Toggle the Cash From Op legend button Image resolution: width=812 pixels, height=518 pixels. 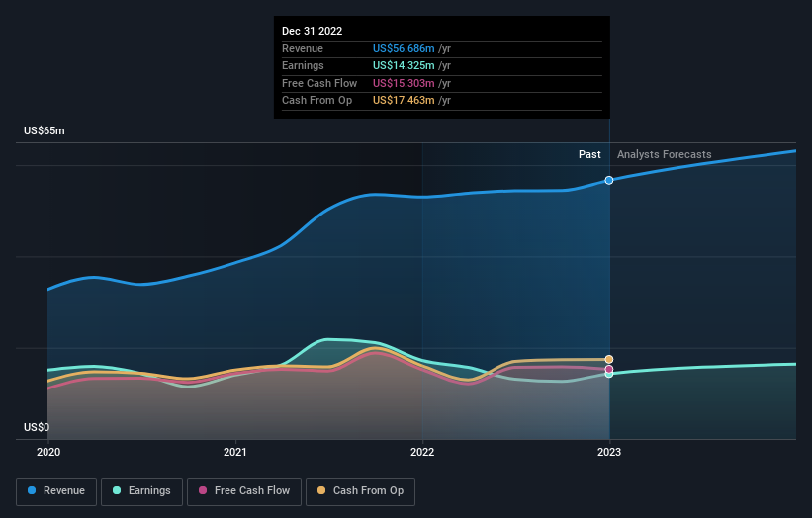pos(360,491)
